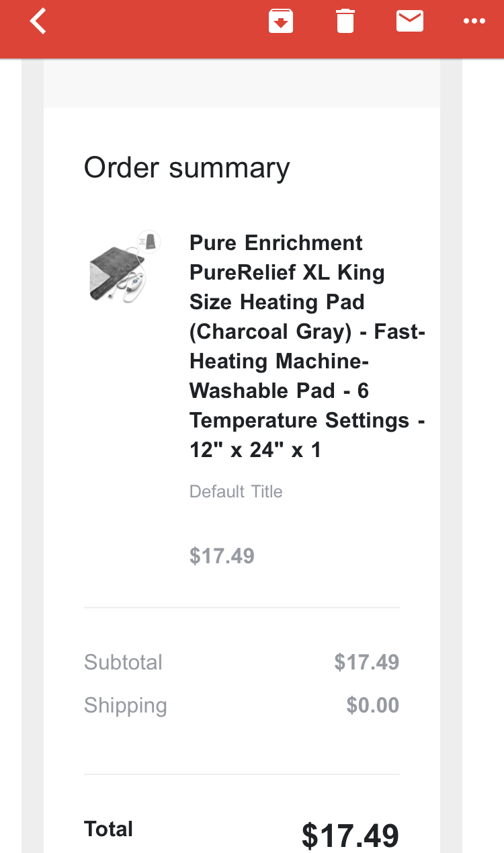Select the bold Total label

tap(108, 829)
